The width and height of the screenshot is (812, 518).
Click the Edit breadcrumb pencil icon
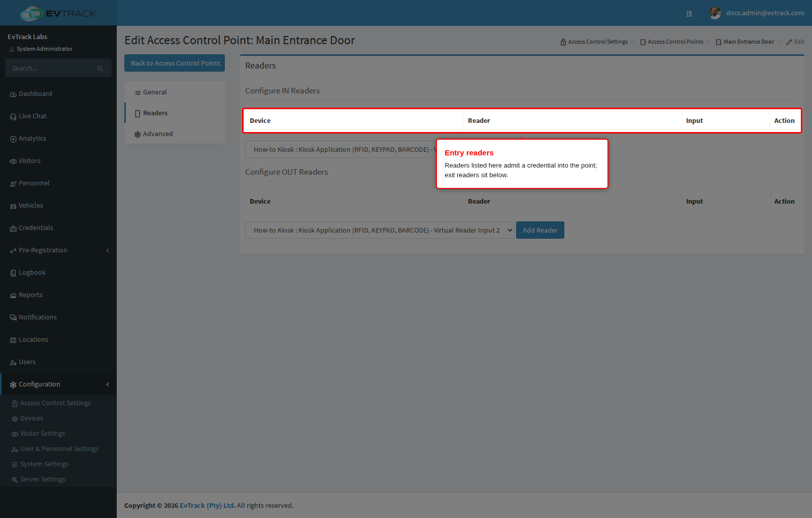(789, 42)
